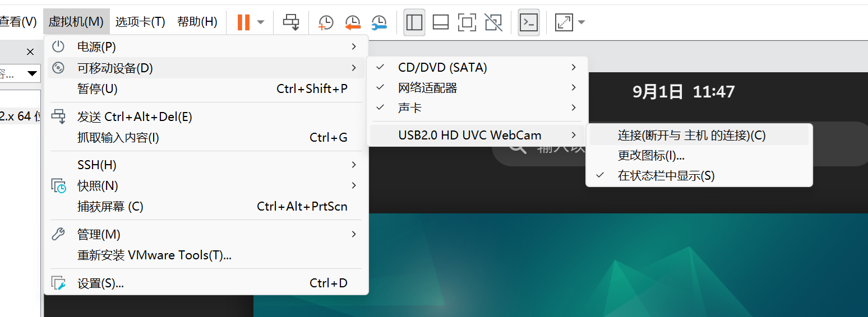Toggle the thumbnail bar view icon
Screen dimensions: 868x317
coord(441,22)
